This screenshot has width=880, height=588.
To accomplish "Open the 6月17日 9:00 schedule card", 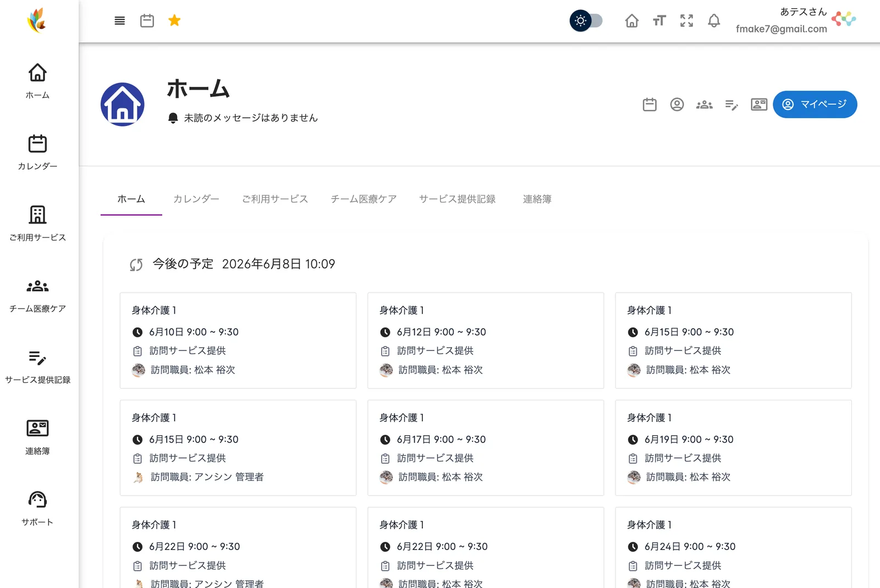I will (x=486, y=448).
